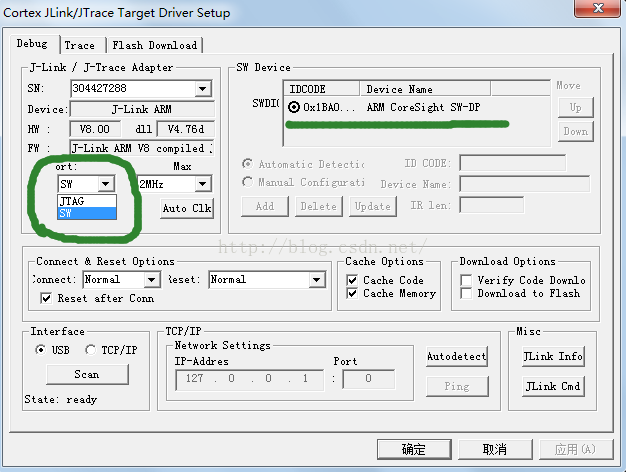
Task: Click the IDCODE column header
Action: coord(321,89)
